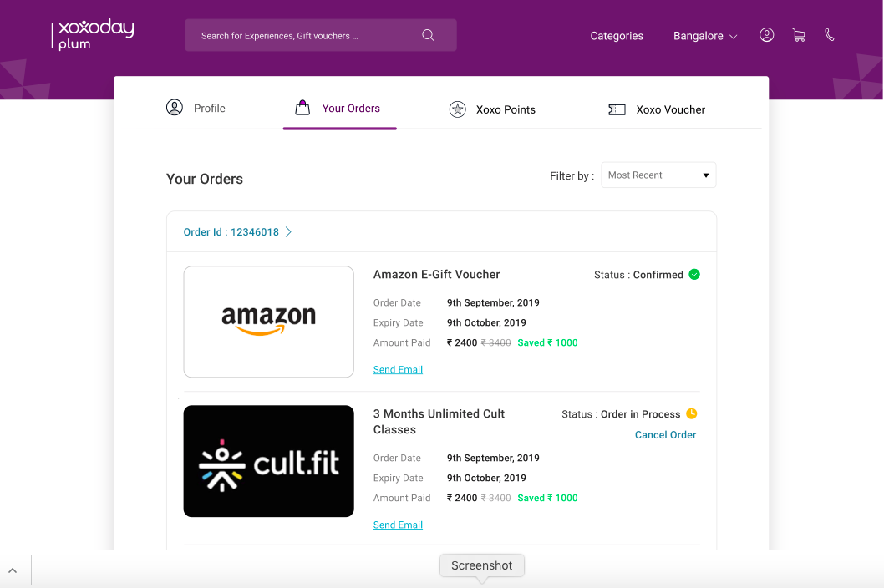Focus the Search for Experiences input field
Image resolution: width=884 pixels, height=588 pixels.
click(321, 35)
